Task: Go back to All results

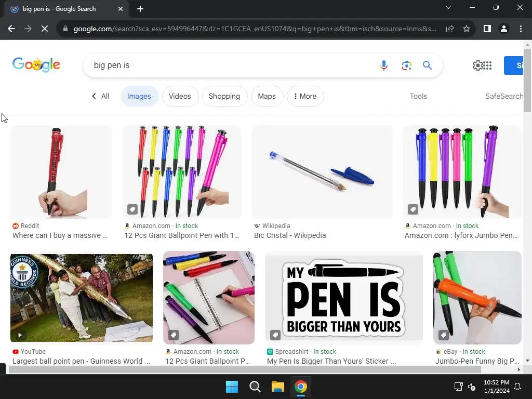Action: coord(100,96)
